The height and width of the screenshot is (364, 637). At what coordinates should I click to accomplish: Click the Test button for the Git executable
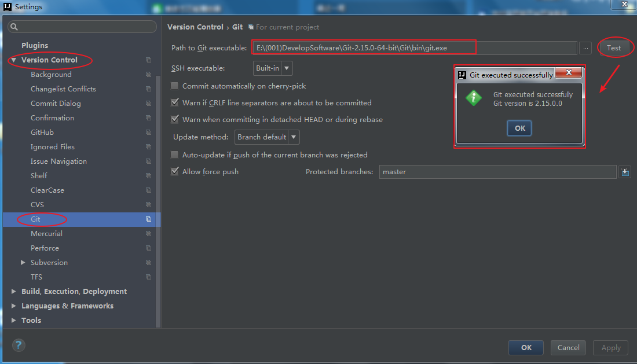614,47
